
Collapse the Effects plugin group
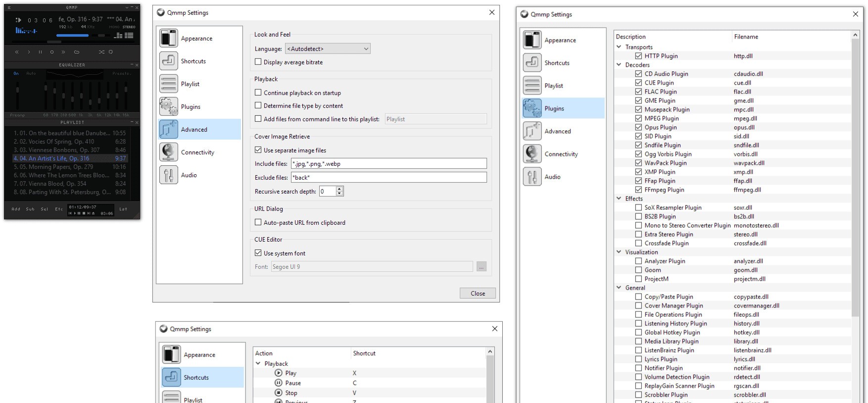619,199
